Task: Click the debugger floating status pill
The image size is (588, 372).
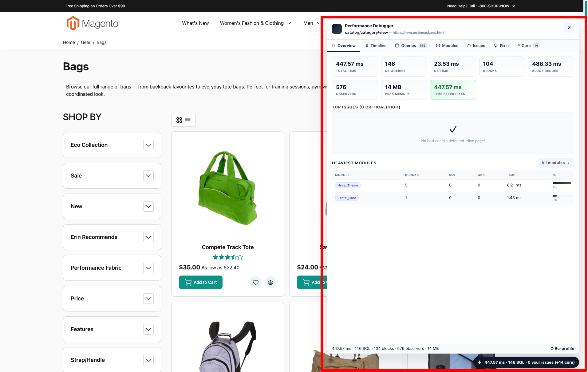Action: coord(526,362)
